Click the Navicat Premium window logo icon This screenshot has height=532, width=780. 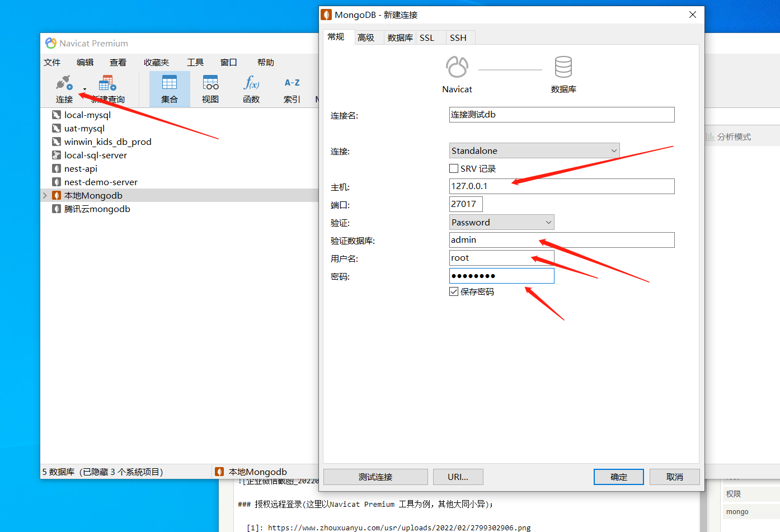[51, 43]
